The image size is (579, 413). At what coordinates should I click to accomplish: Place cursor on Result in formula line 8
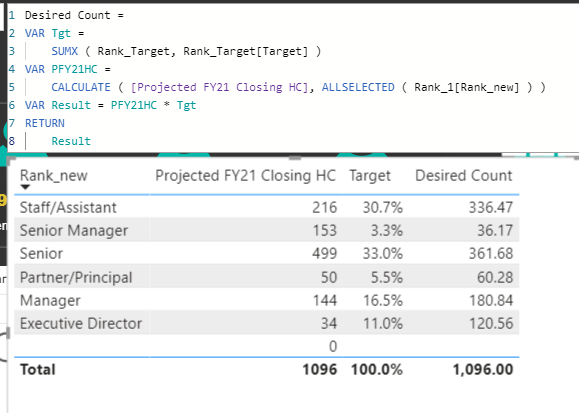[71, 141]
